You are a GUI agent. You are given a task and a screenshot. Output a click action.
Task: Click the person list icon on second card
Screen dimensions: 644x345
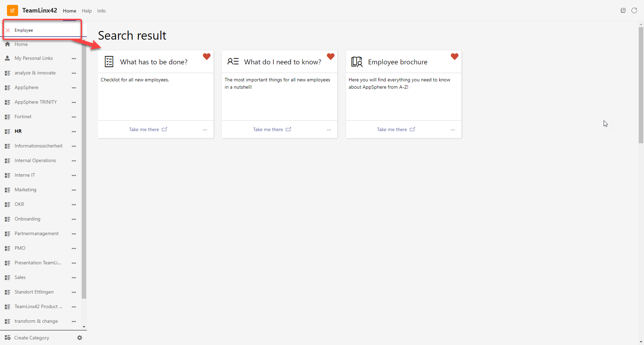[x=233, y=62]
